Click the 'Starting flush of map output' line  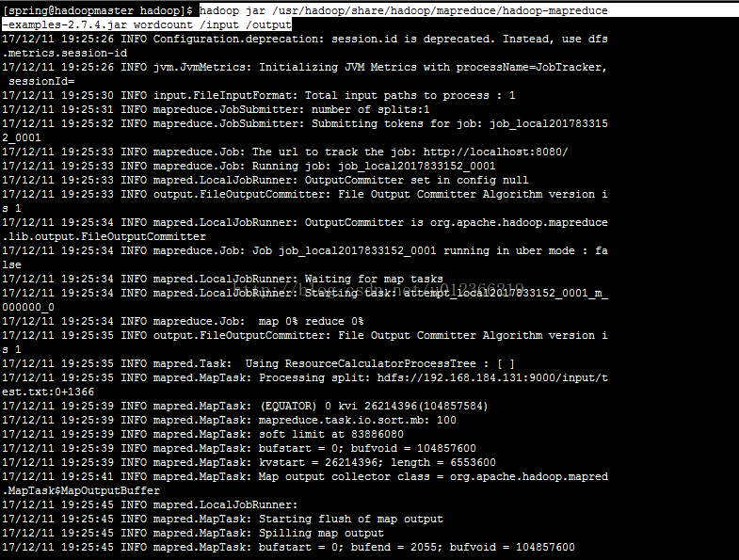(222, 520)
